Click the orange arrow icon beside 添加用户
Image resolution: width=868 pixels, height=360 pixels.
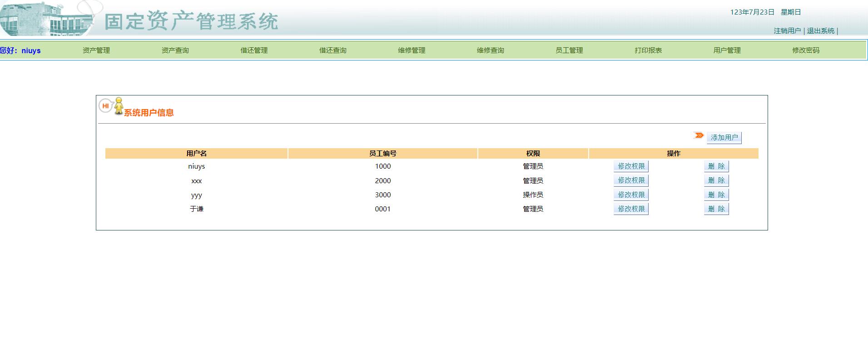[699, 135]
